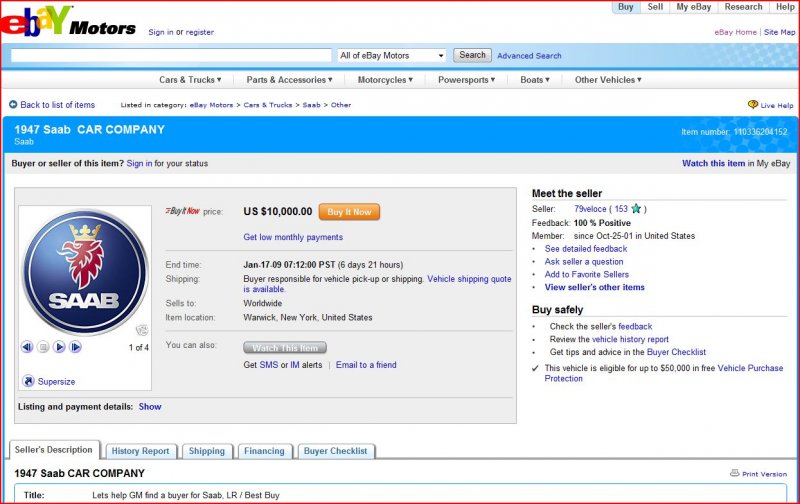The width and height of the screenshot is (800, 504).
Task: Click Sign in for your status link
Action: (x=139, y=163)
